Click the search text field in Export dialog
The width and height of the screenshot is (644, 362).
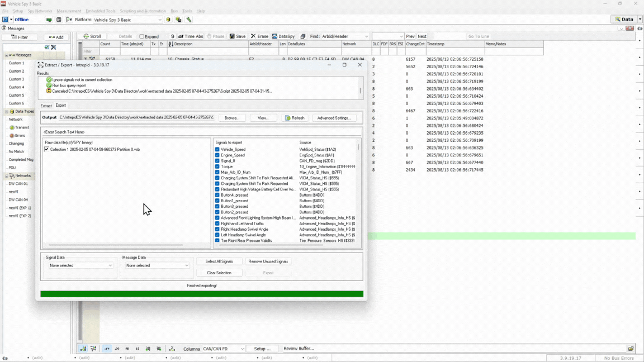(202, 132)
